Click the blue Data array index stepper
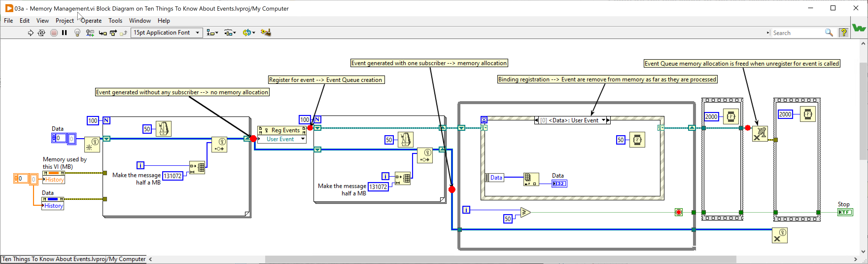868x264 pixels. [x=54, y=138]
